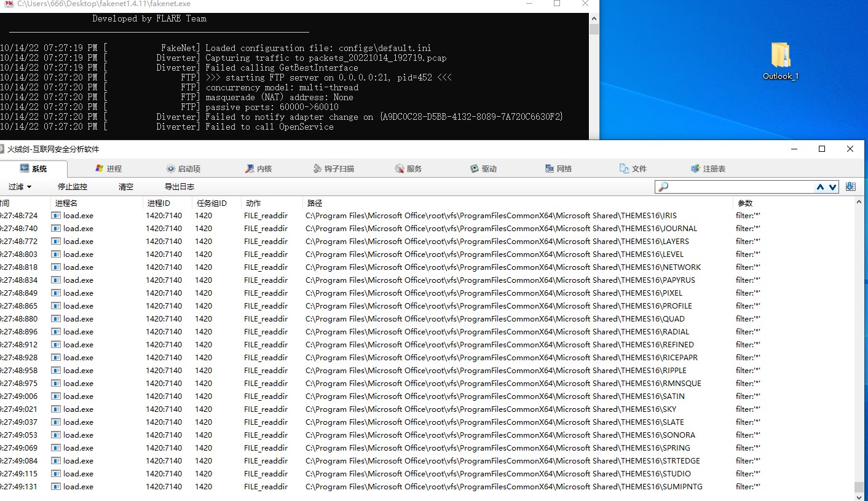Screen dimensions: 868x501
Task: Click 导出日志 to export log
Action: (180, 187)
